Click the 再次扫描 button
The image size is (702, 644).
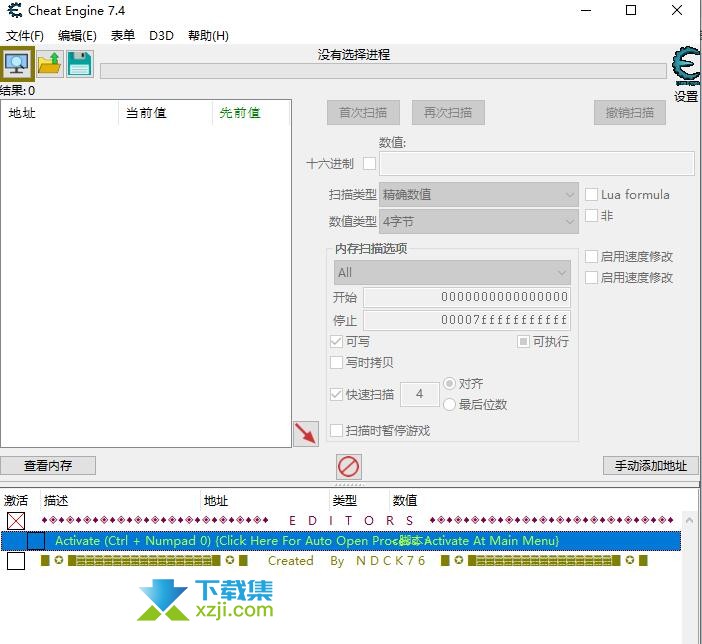(448, 112)
